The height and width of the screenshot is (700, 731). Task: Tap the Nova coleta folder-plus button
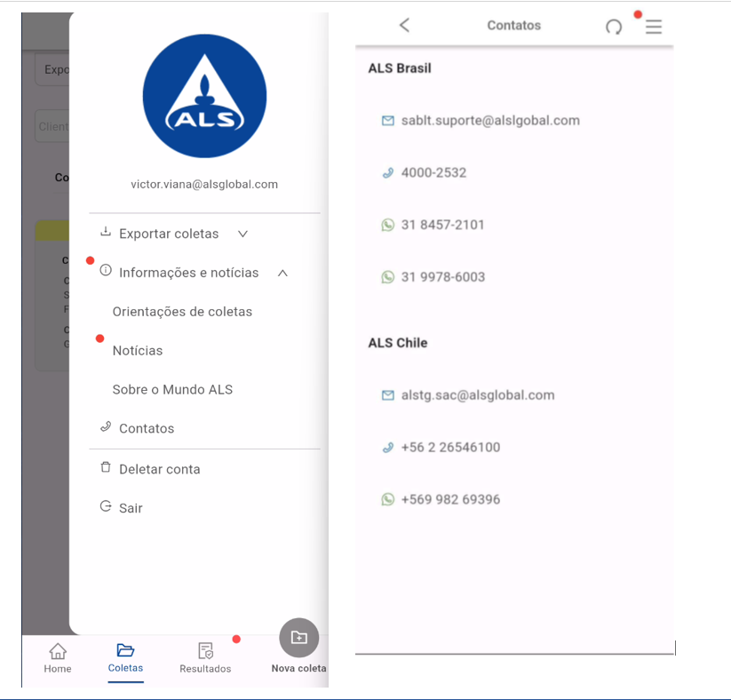coord(298,637)
